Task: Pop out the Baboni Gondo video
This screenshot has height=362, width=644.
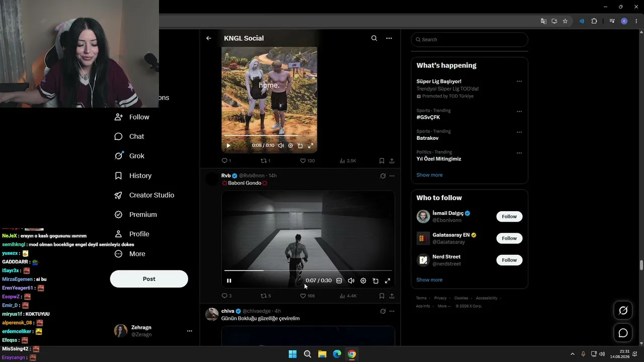Action: (x=375, y=281)
